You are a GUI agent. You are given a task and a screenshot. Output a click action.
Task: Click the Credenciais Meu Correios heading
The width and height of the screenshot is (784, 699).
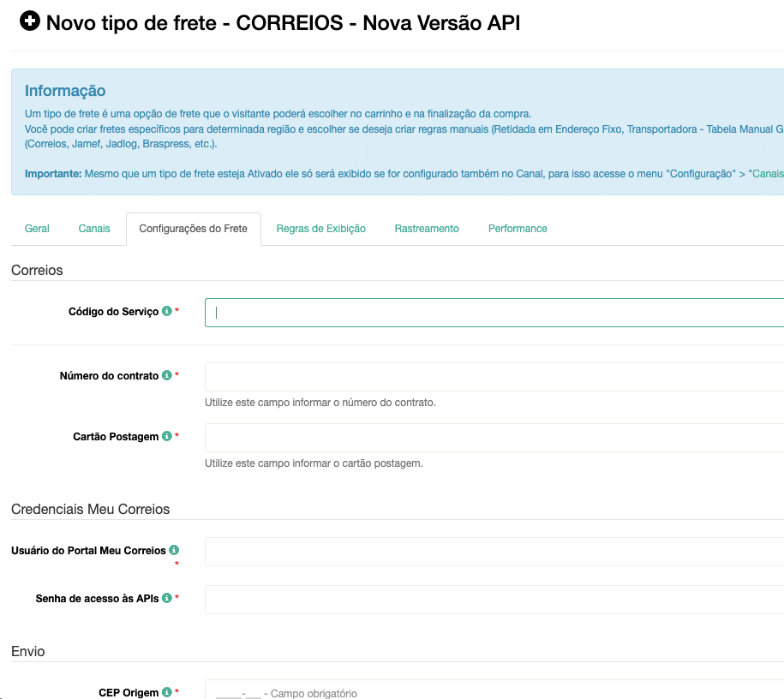coord(91,509)
